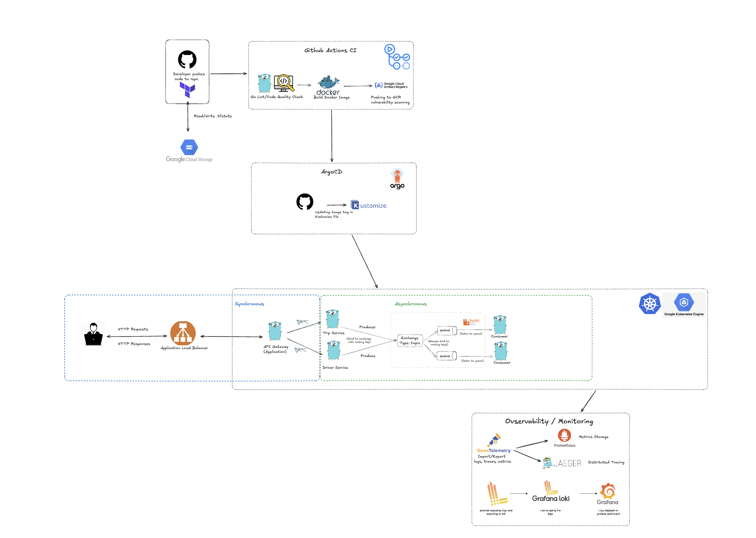Screen dimensions: 756x538
Task: Click the orange Argo octopus logo
Action: pos(397,179)
